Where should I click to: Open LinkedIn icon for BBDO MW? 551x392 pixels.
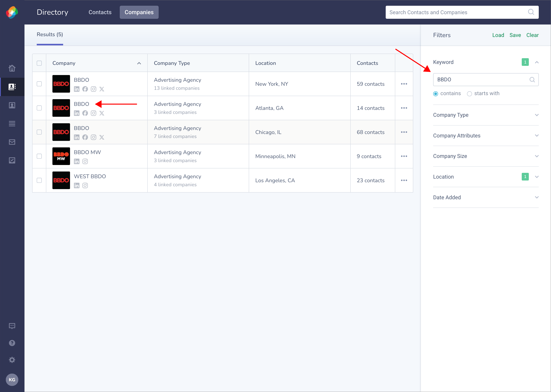point(77,162)
